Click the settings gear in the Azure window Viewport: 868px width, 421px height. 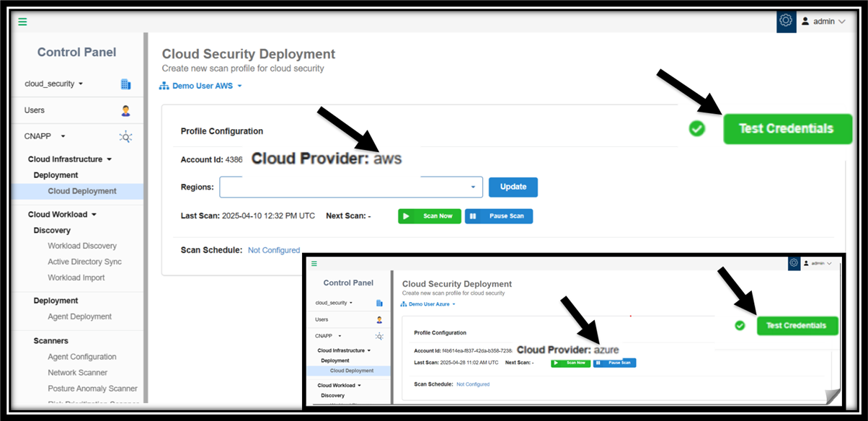794,263
